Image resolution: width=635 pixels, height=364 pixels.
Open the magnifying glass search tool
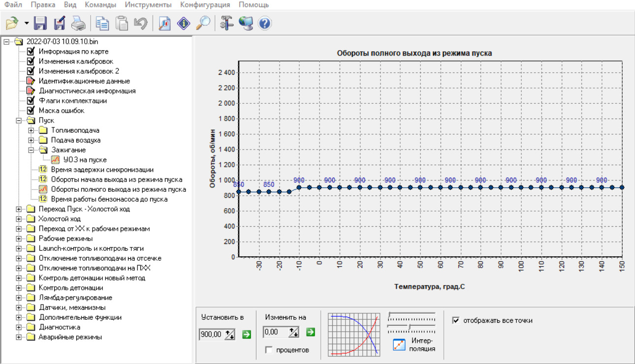203,23
